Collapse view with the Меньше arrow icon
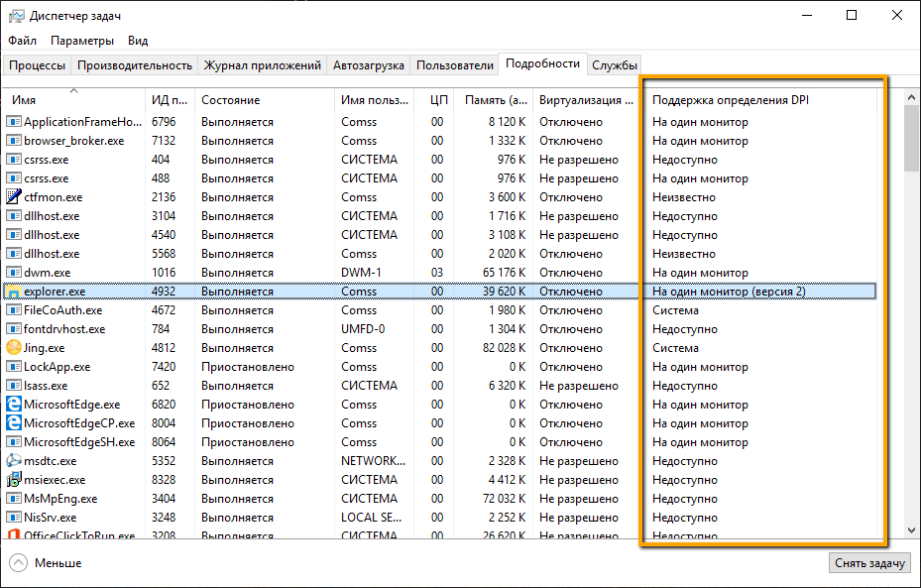The height and width of the screenshot is (588, 921). [18, 563]
